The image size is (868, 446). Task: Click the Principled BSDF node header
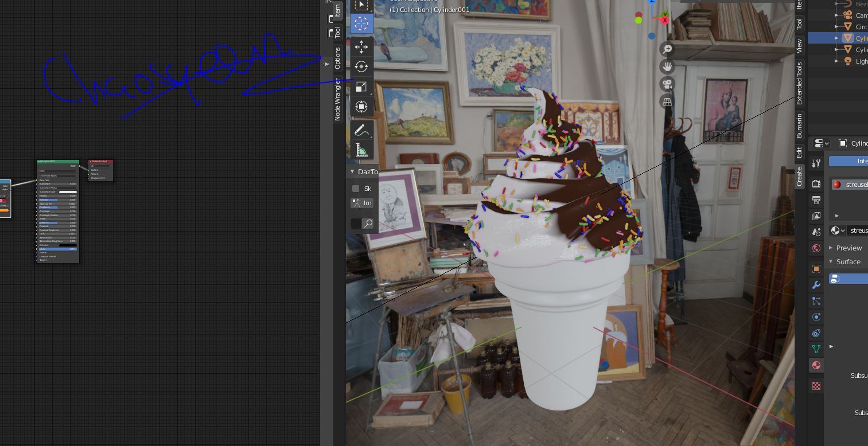point(58,162)
